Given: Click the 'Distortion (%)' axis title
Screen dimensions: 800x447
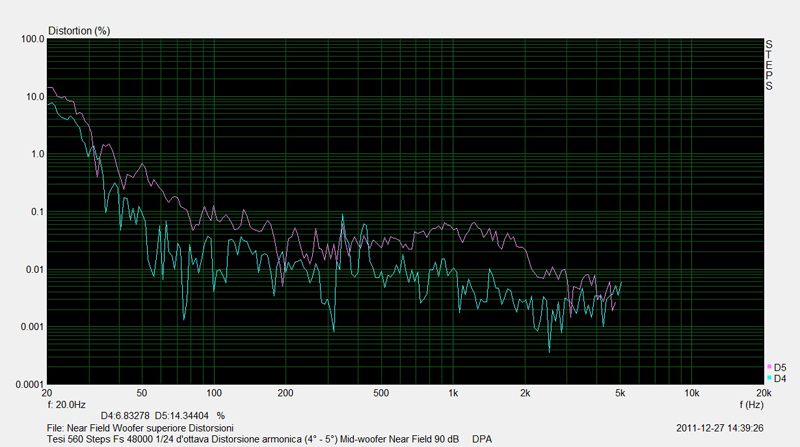Looking at the screenshot, I should (79, 31).
